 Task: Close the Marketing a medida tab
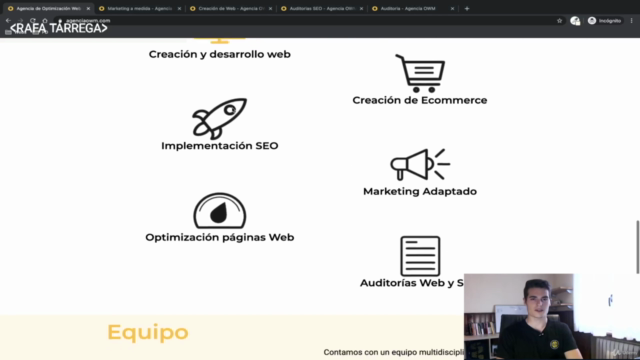(179, 9)
